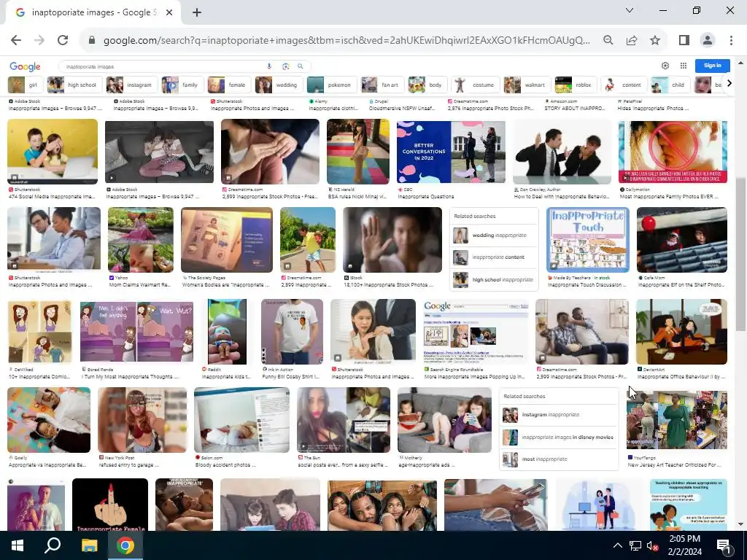Open File Explorer from taskbar
This screenshot has width=747, height=560.
(89, 545)
